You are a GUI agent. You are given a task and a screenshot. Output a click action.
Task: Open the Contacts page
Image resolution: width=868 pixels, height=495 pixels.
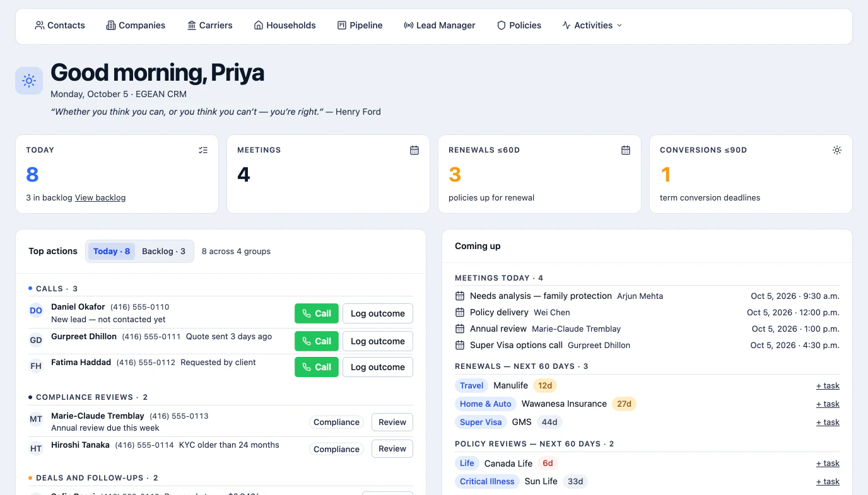pos(60,25)
